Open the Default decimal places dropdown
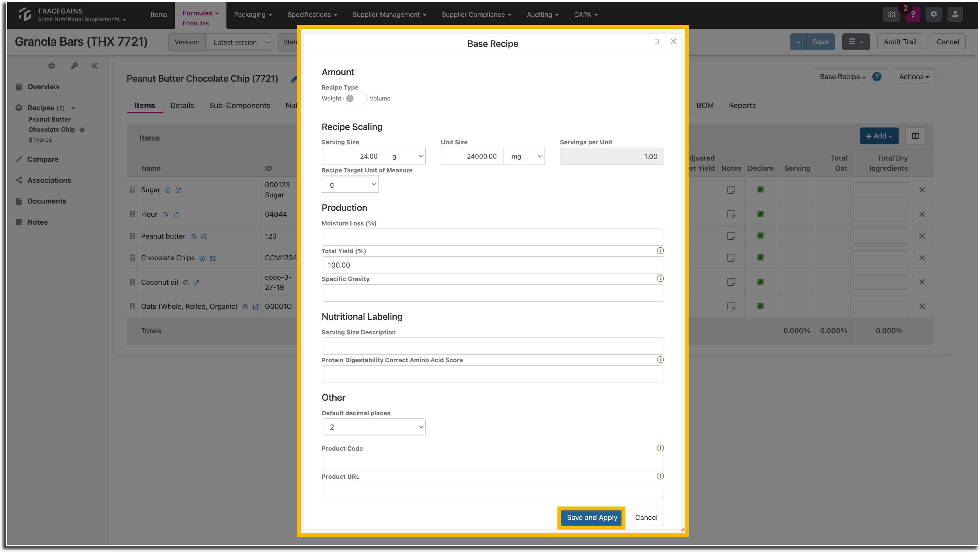980x552 pixels. coord(373,427)
